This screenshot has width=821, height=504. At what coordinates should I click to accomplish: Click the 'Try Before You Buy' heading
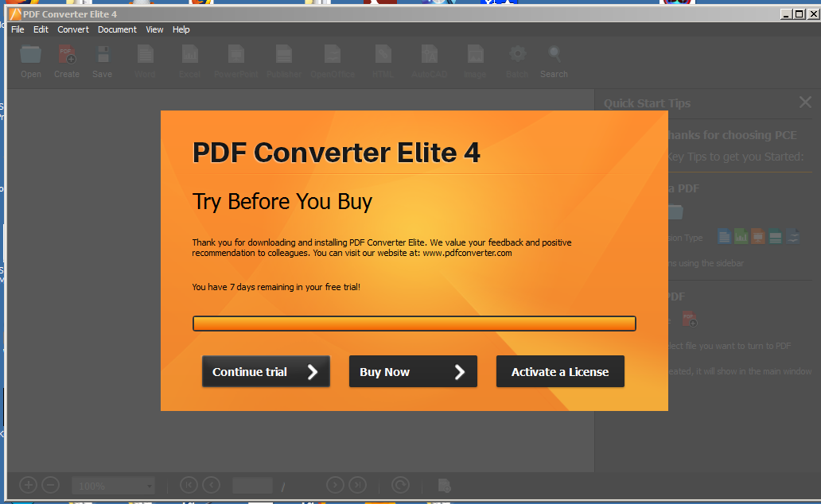[282, 202]
